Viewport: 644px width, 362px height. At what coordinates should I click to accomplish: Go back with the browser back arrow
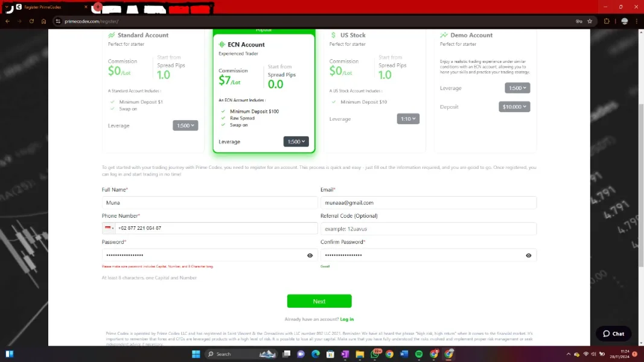tap(7, 21)
